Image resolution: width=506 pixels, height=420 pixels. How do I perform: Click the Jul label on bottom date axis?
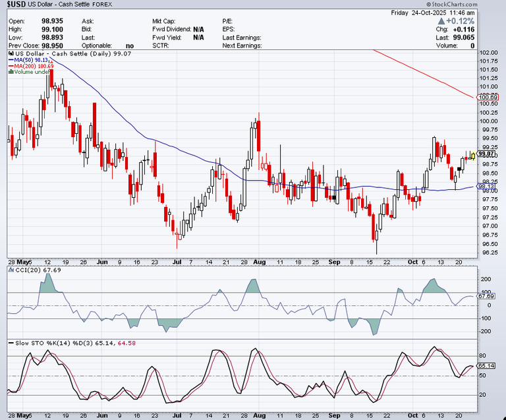pyautogui.click(x=177, y=415)
